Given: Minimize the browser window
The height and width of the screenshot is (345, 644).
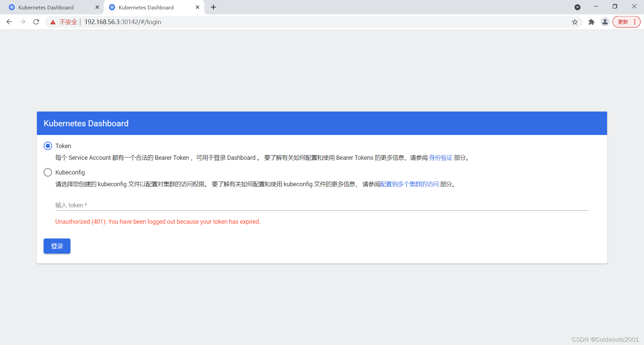Looking at the screenshot, I should pyautogui.click(x=596, y=6).
